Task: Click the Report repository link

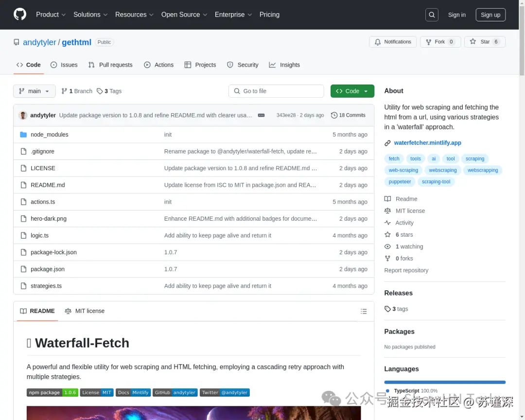Action: pos(406,270)
